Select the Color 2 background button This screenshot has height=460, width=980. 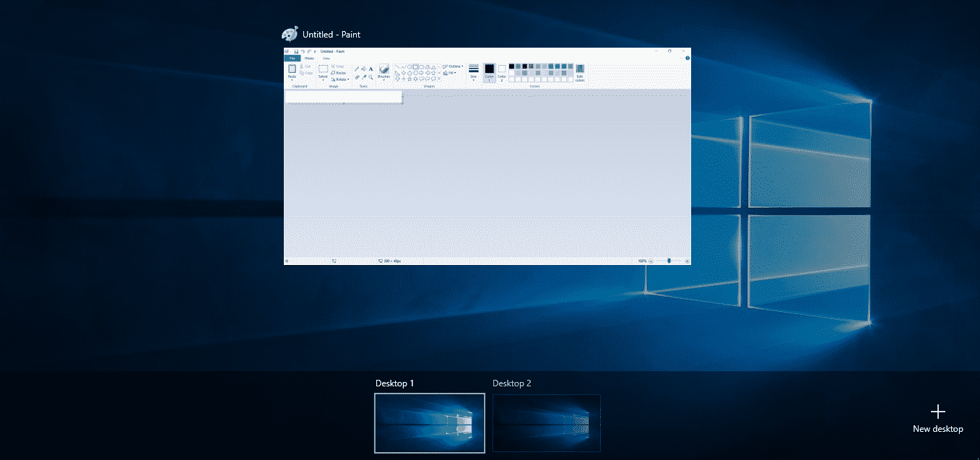[502, 72]
